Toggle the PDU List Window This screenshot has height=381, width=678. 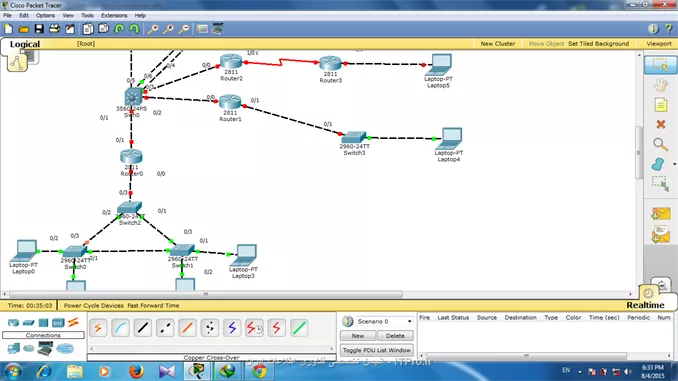click(x=377, y=350)
